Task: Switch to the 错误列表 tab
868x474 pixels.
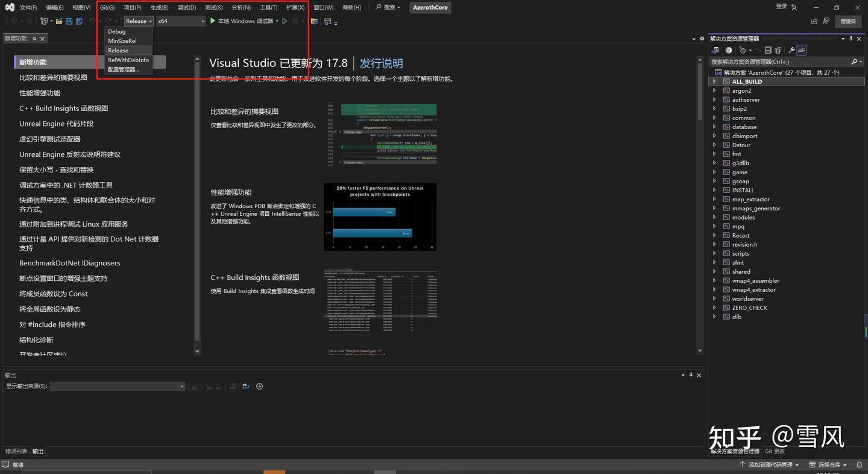Action: [16, 451]
